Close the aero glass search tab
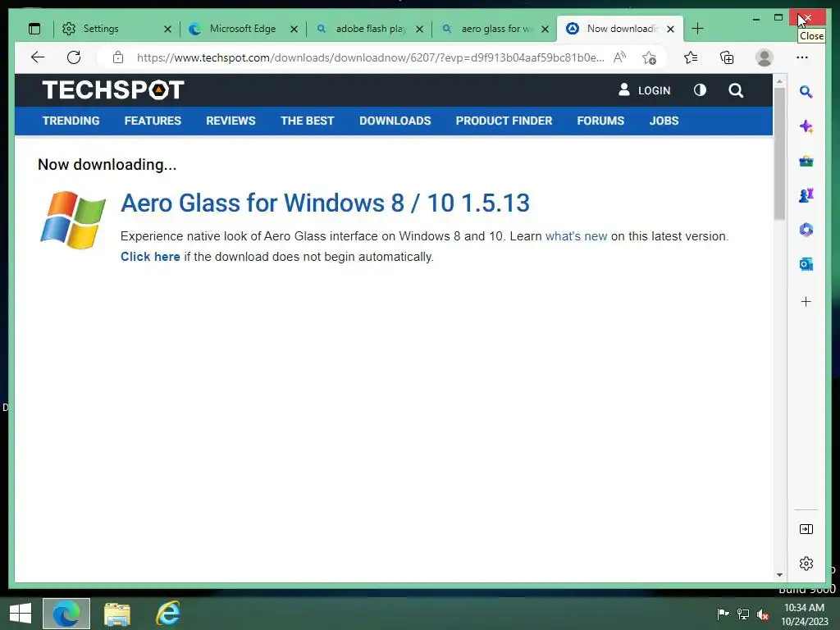Viewport: 840px width, 630px height. pyautogui.click(x=545, y=29)
